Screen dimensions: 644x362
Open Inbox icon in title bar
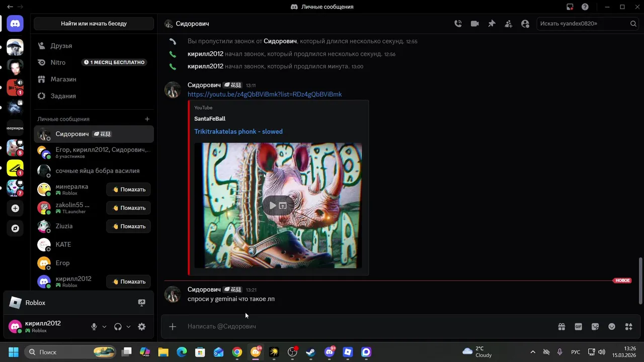pos(570,7)
